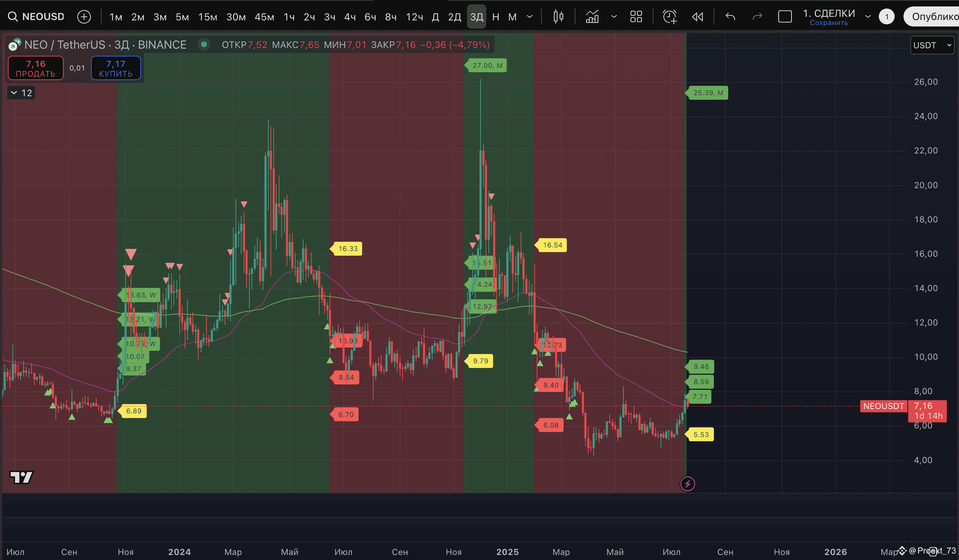Start bar replay with rewind icon
Screen dimensions: 959x560
pos(697,17)
